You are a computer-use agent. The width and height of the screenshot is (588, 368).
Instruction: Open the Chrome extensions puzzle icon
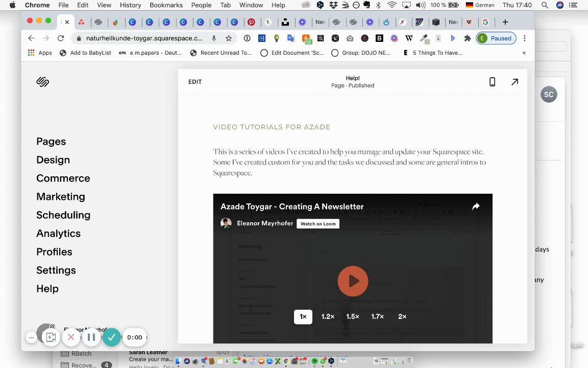coord(467,38)
